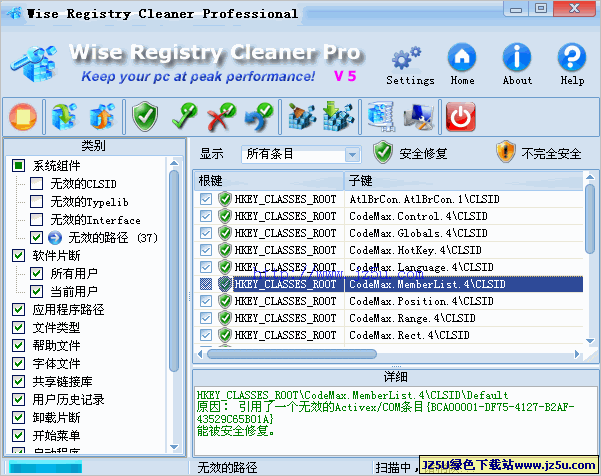Click blue arrow icon beside 无效的路径

(55, 238)
